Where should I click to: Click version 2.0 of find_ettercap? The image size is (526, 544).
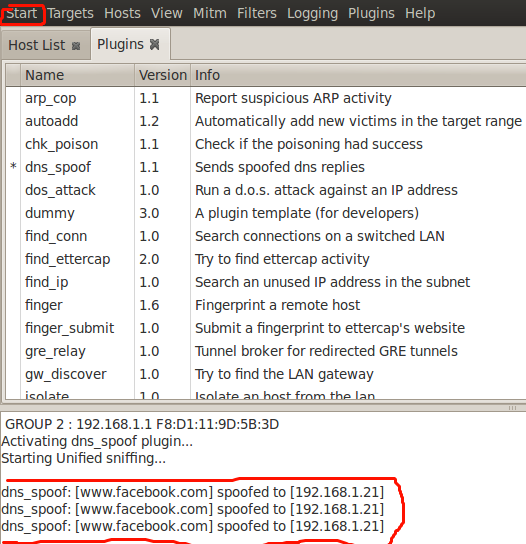tap(149, 259)
